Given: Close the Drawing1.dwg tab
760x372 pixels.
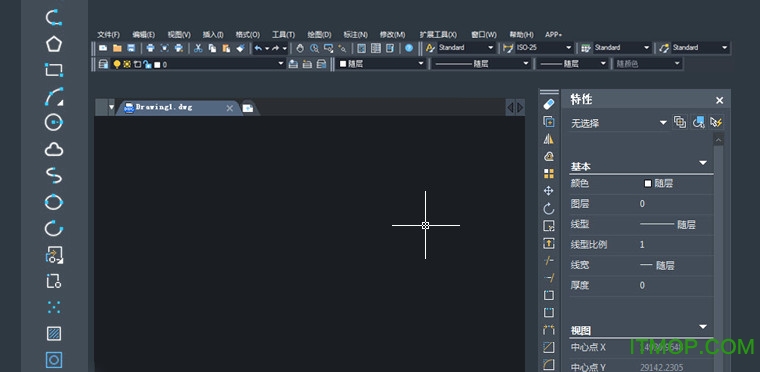Looking at the screenshot, I should tap(230, 108).
